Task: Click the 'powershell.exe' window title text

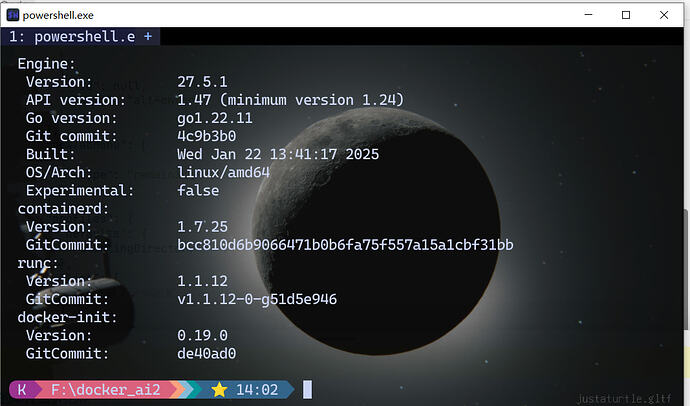Action: (58, 15)
